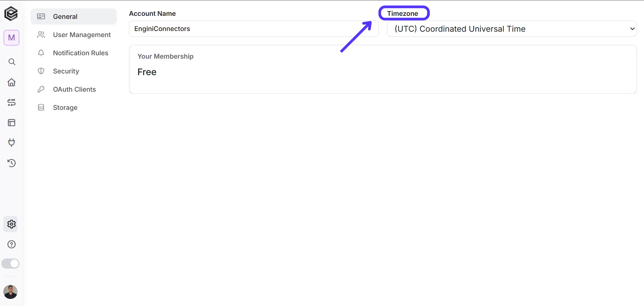Click the User Management people icon
Viewport: 644px width, 306px height.
(41, 35)
